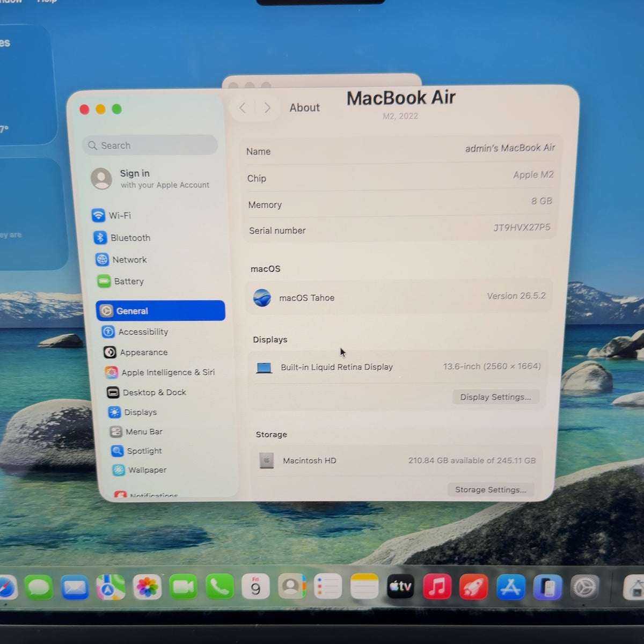Select Menu Bar settings item

point(136,431)
